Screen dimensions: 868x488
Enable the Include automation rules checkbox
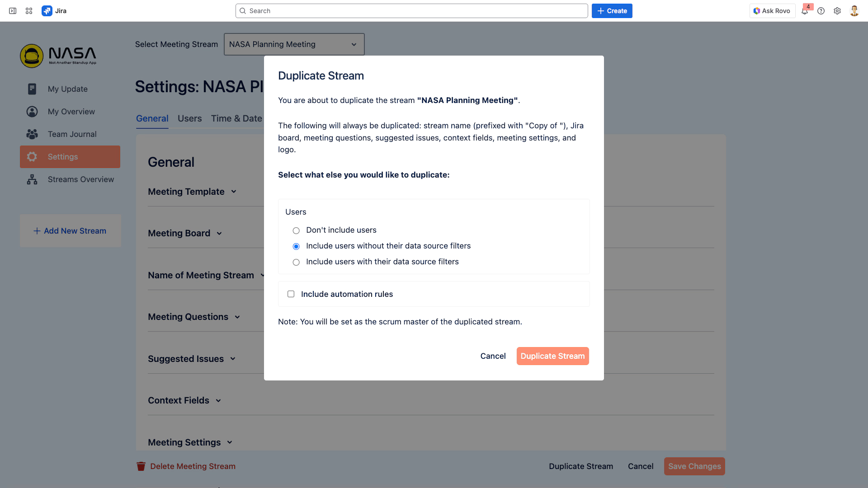click(291, 294)
